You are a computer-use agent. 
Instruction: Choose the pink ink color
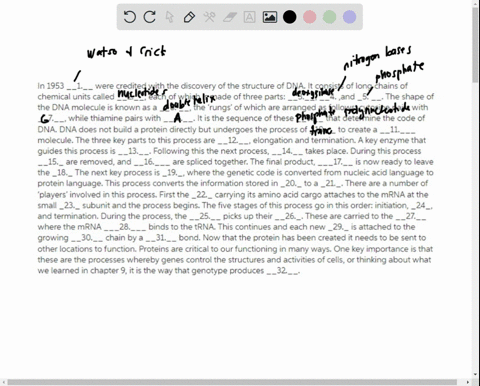coord(310,17)
